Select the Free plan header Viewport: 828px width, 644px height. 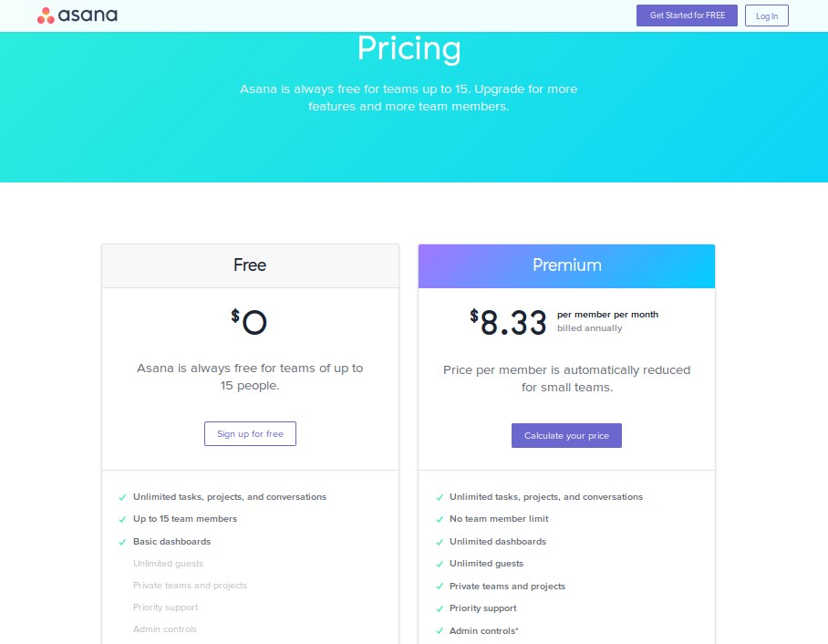[250, 265]
